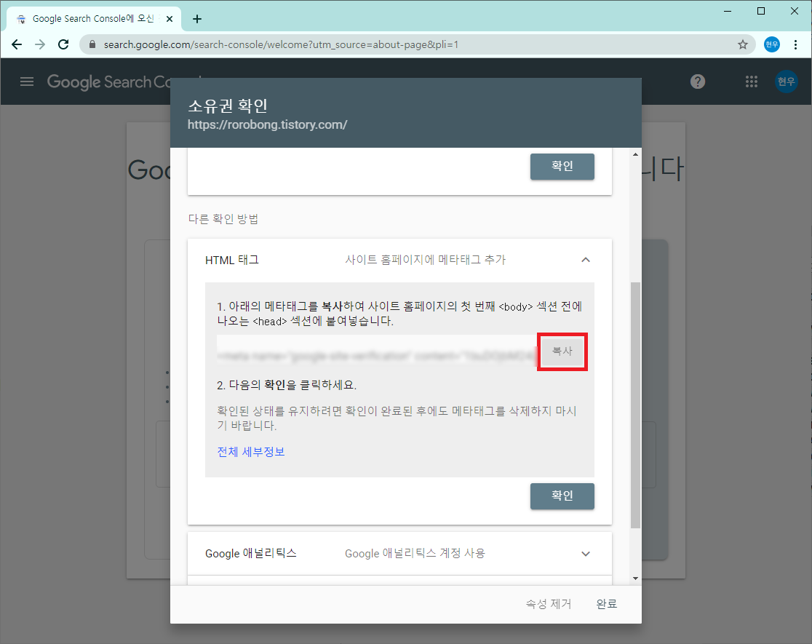Click the address bar URL

(281, 44)
